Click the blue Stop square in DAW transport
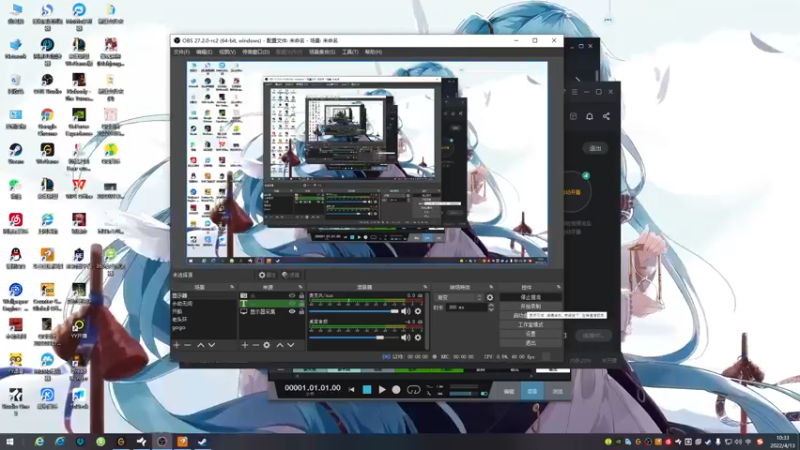 point(366,390)
